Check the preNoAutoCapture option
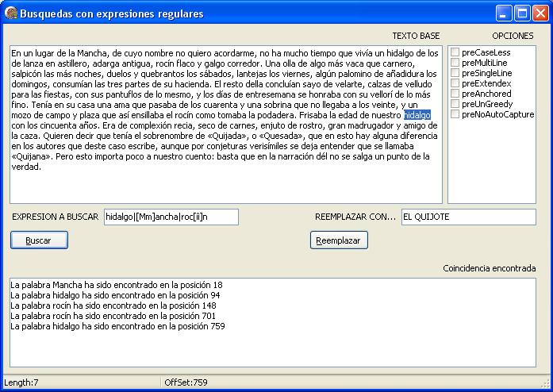This screenshot has width=553, height=392. click(x=455, y=114)
